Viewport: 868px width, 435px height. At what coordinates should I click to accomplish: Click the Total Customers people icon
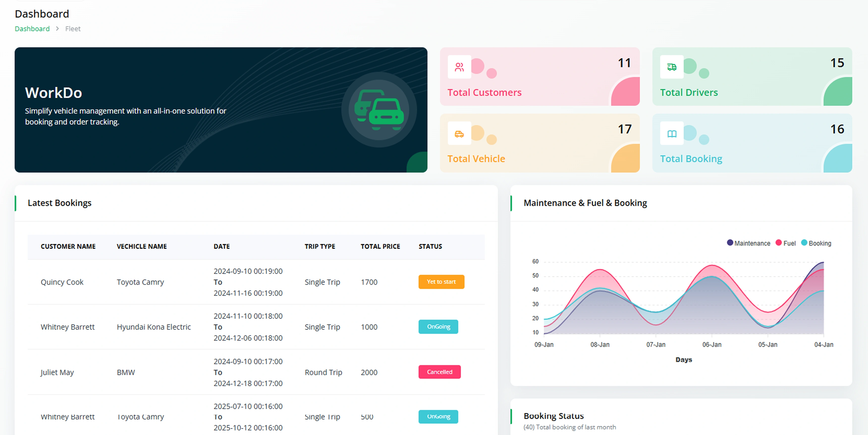pyautogui.click(x=459, y=67)
